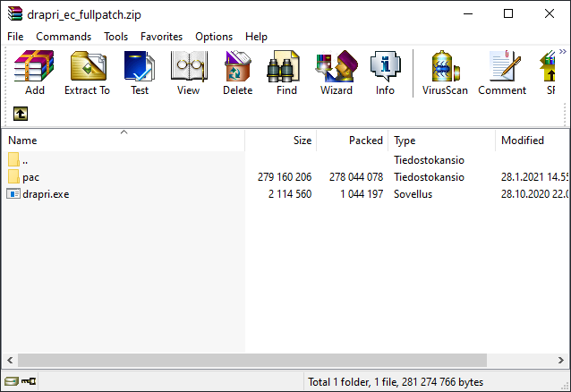Sort files by Name column
This screenshot has height=392, width=571.
tap(23, 141)
